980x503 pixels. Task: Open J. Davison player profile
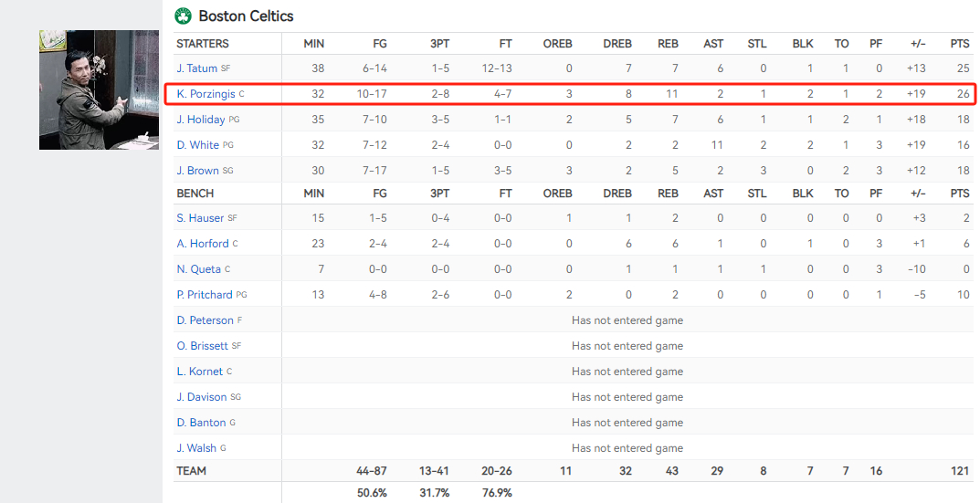coord(201,397)
